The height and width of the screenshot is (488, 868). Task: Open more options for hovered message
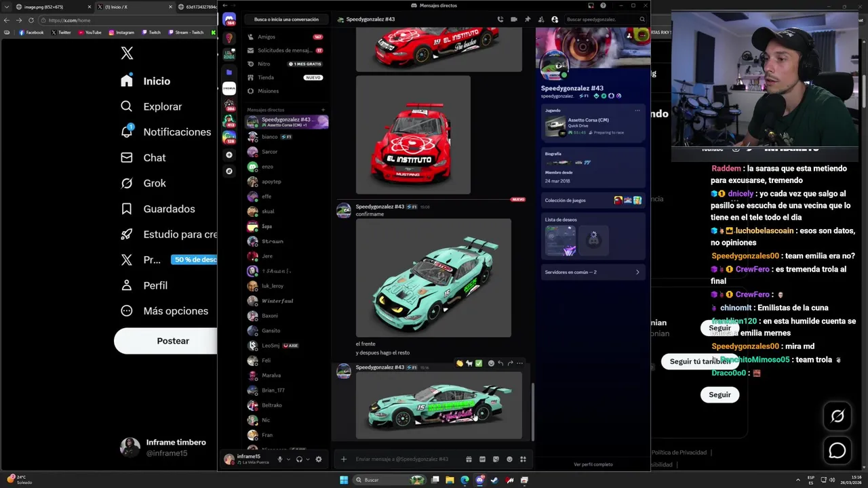point(519,363)
